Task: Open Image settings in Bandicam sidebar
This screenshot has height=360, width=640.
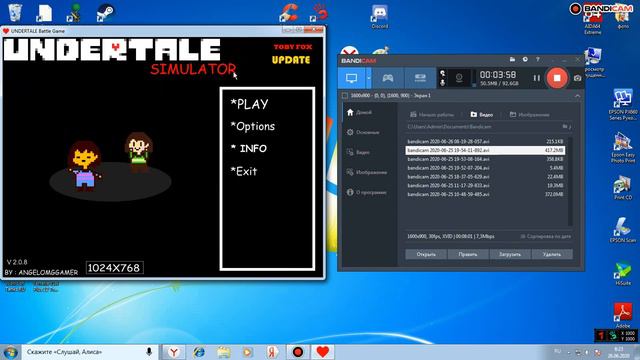Action: click(x=366, y=172)
